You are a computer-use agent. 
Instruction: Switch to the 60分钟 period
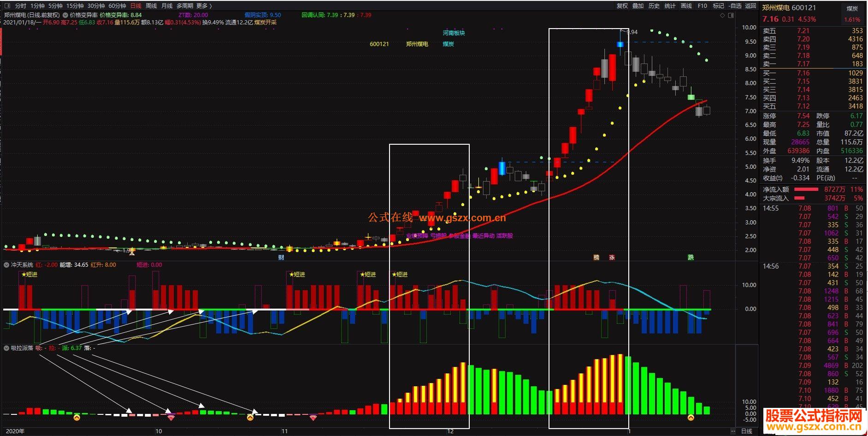click(x=117, y=6)
